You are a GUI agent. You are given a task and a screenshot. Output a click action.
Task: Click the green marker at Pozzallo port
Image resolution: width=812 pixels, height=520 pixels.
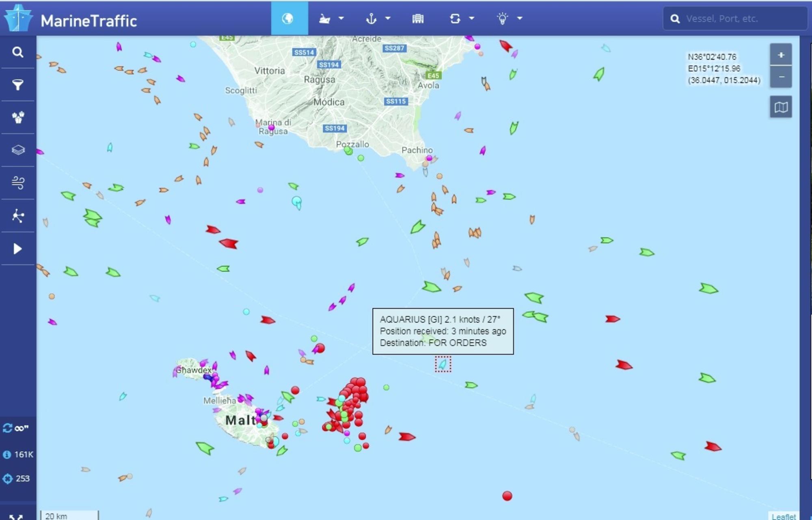tap(348, 151)
